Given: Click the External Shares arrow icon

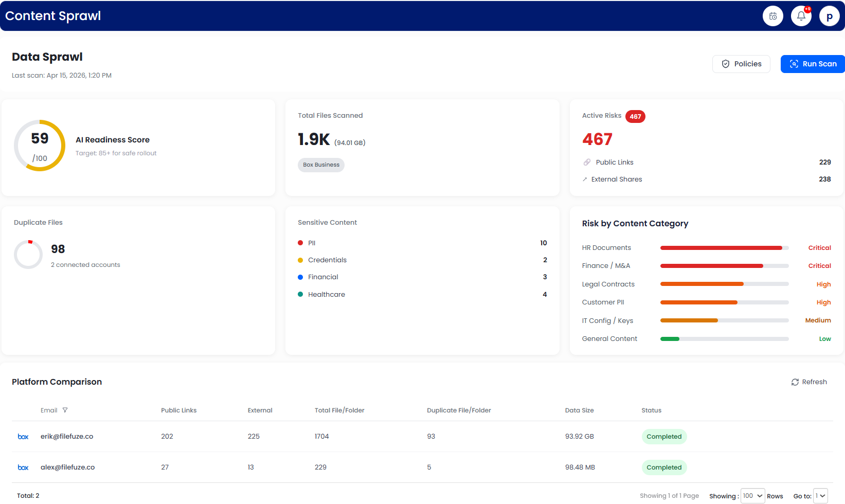Looking at the screenshot, I should coord(585,179).
